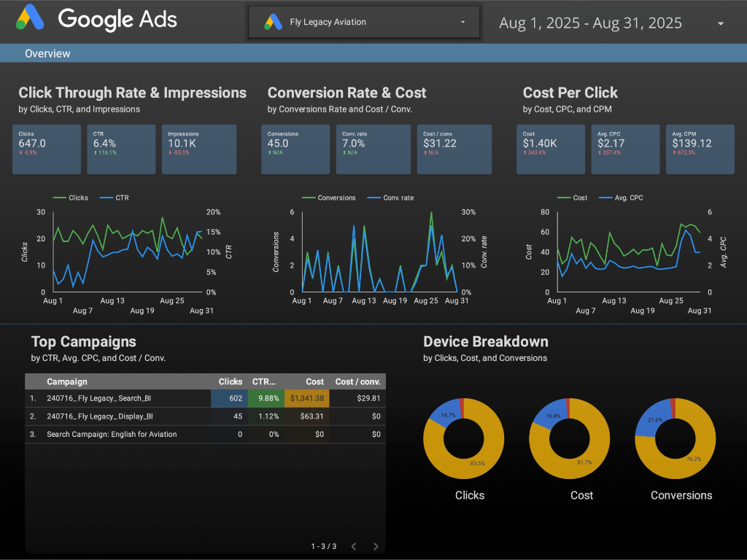The image size is (747, 560).
Task: Click the CTR 6.4% scorecard
Action: [121, 149]
